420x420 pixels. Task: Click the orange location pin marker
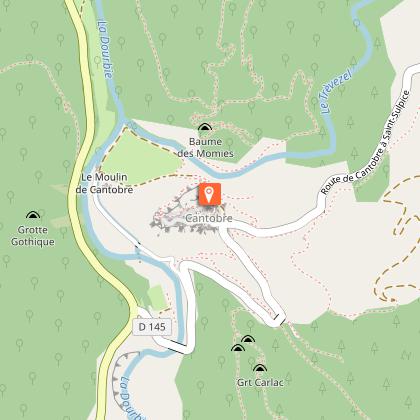click(x=210, y=194)
